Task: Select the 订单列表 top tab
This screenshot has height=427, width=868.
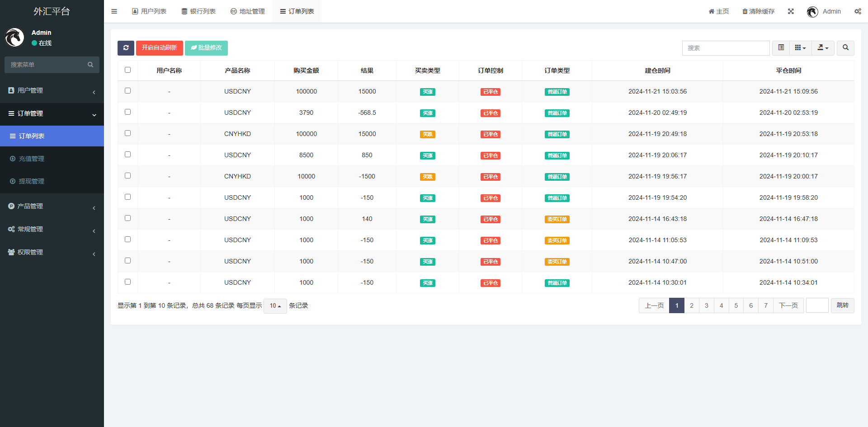Action: (297, 11)
